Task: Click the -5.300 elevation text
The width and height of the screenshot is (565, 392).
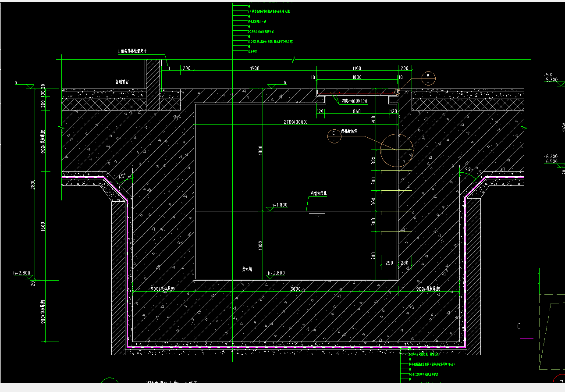Action: 551,80
